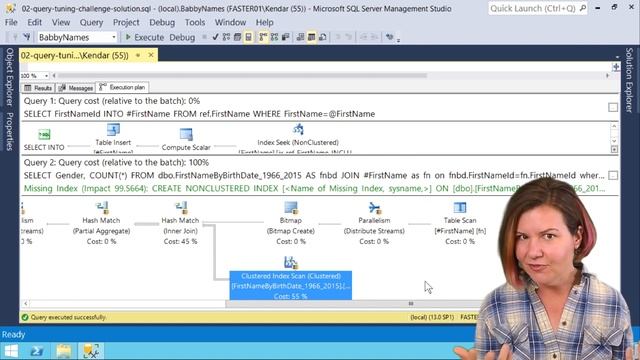Click Query 1 plan pane scroll up arrow
Viewport: 640px width, 360px height.
coord(614,126)
